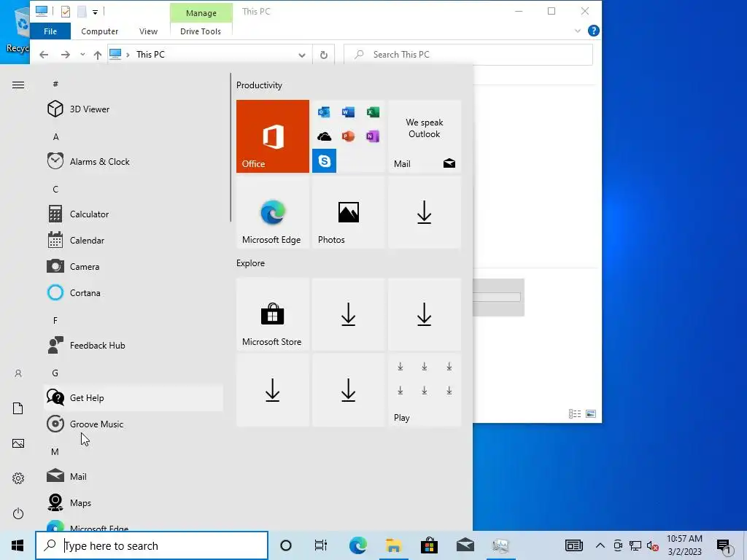Open the muted volume tray icon

pos(653,545)
